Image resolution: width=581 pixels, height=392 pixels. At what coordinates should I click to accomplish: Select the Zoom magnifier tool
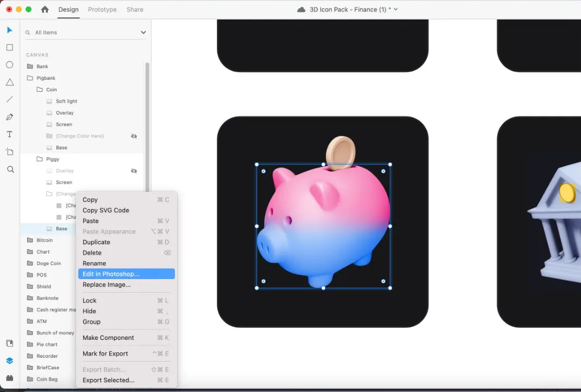(x=10, y=169)
